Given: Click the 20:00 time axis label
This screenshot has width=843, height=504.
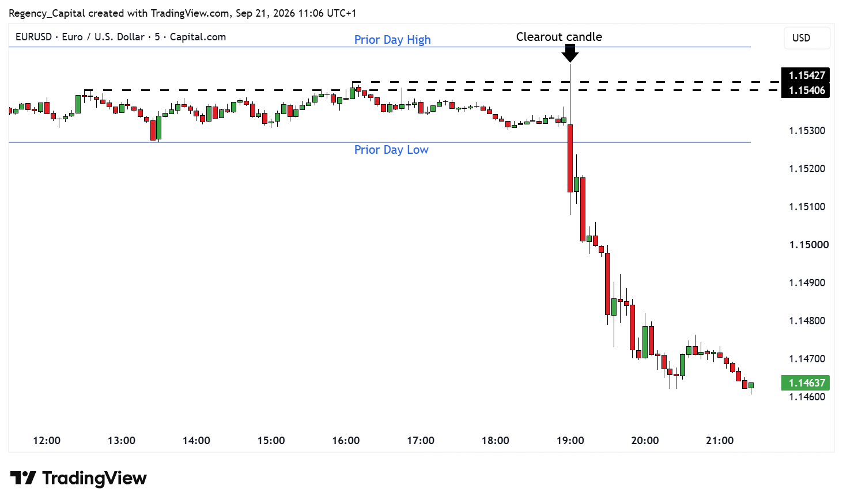Looking at the screenshot, I should click(x=645, y=441).
